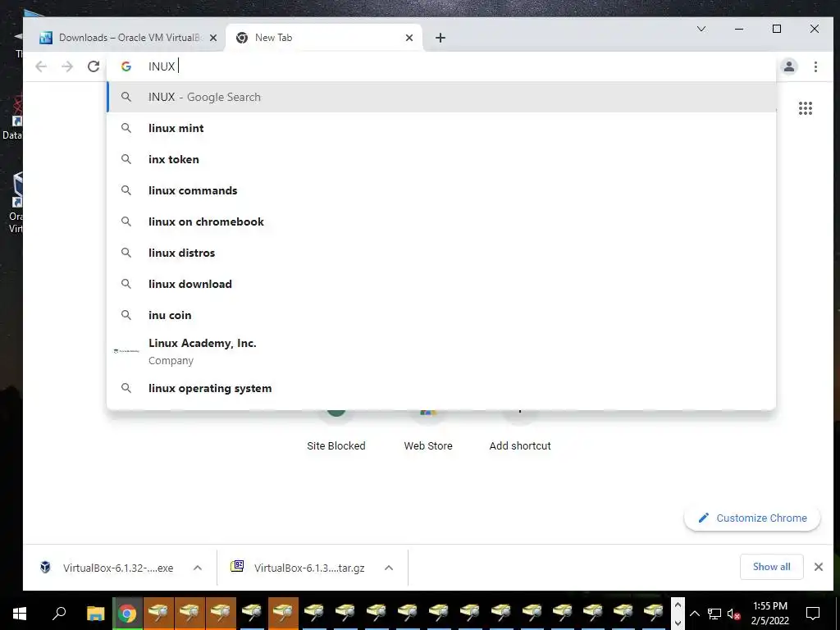Image resolution: width=840 pixels, height=630 pixels.
Task: Click the taskbar overflow down arrow
Action: click(x=678, y=623)
